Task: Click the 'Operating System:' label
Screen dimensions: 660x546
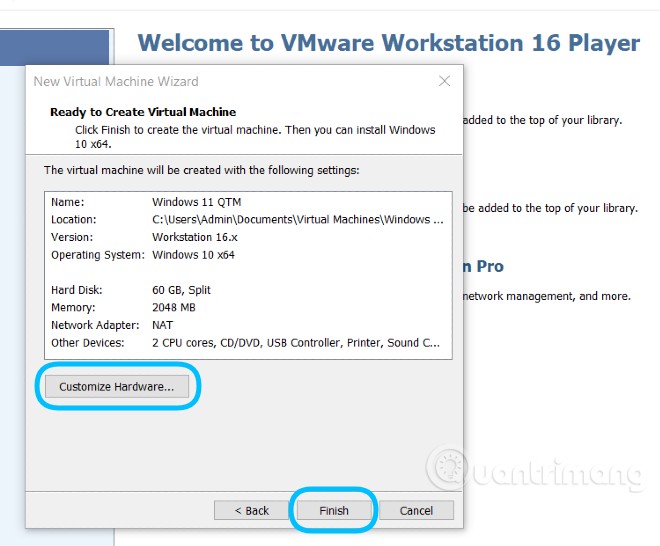Action: pyautogui.click(x=98, y=255)
